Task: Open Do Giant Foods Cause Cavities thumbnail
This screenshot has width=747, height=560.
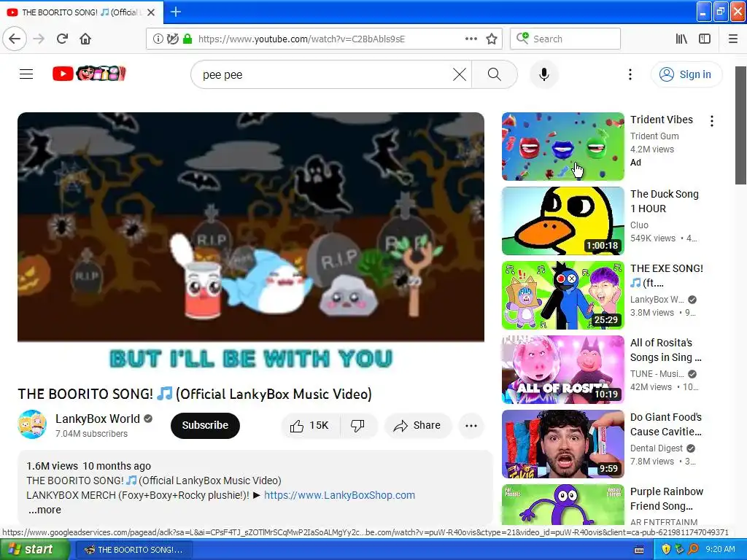Action: [562, 444]
